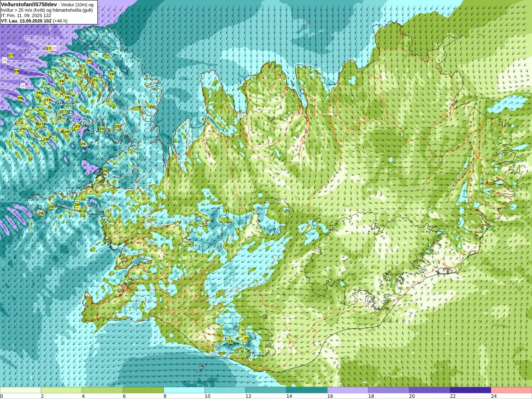The width and height of the screenshot is (532, 399).
Task: Click the legend scale number 24
Action: pyautogui.click(x=494, y=396)
